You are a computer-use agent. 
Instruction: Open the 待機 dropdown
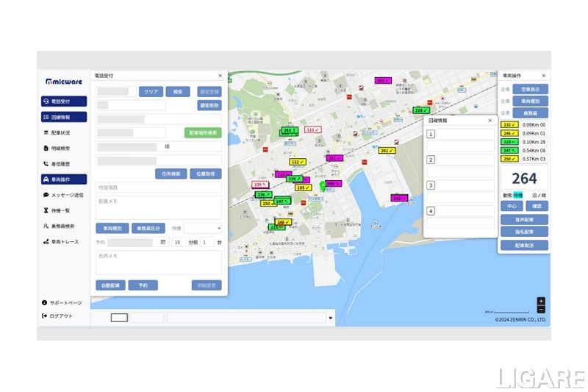(x=203, y=229)
